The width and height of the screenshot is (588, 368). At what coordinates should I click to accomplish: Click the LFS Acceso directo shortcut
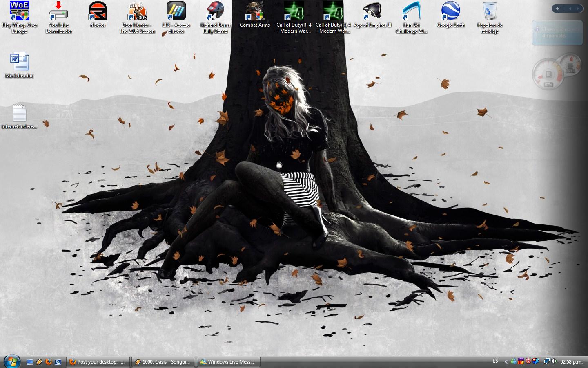pyautogui.click(x=176, y=17)
